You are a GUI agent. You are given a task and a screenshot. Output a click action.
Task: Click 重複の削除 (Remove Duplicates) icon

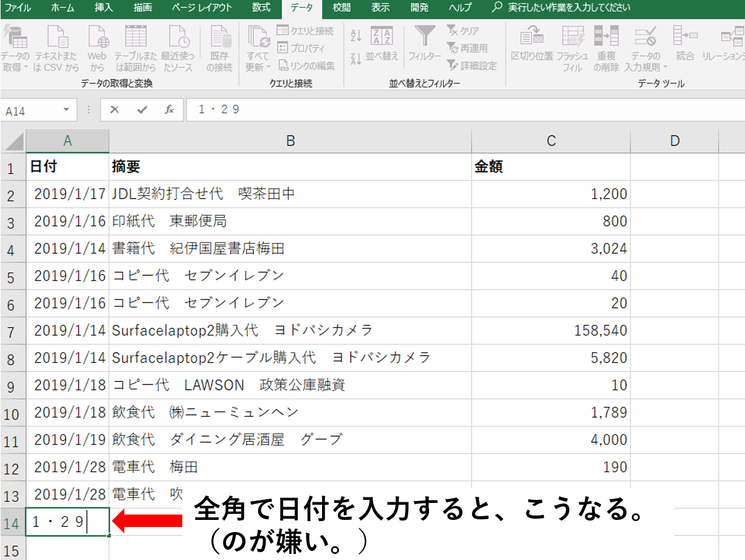606,46
